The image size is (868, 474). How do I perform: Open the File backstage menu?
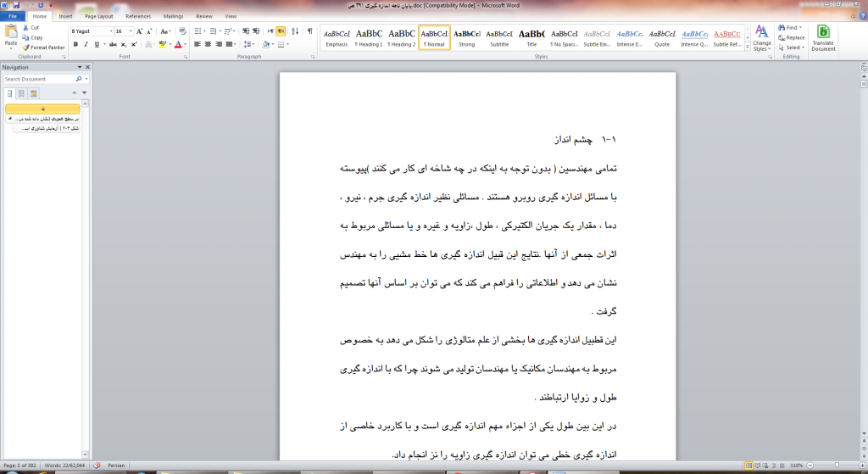coord(13,16)
